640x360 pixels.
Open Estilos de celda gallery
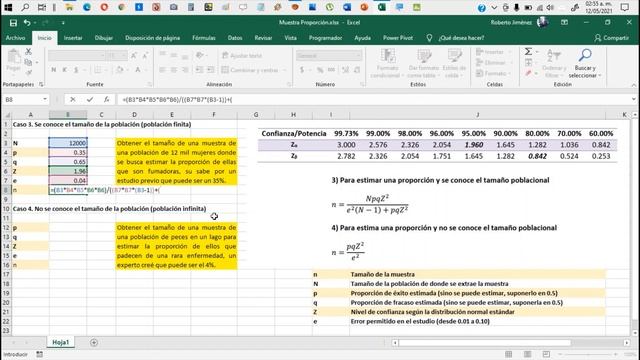click(454, 63)
